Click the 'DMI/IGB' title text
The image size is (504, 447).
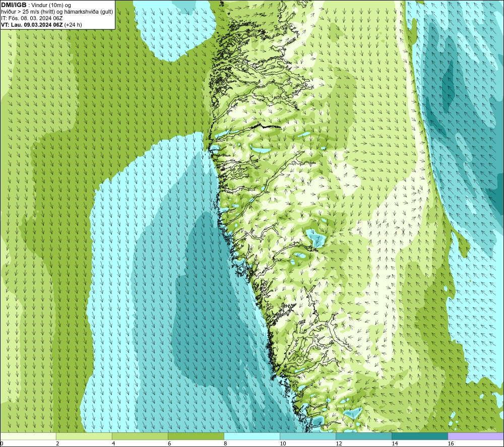pos(14,5)
